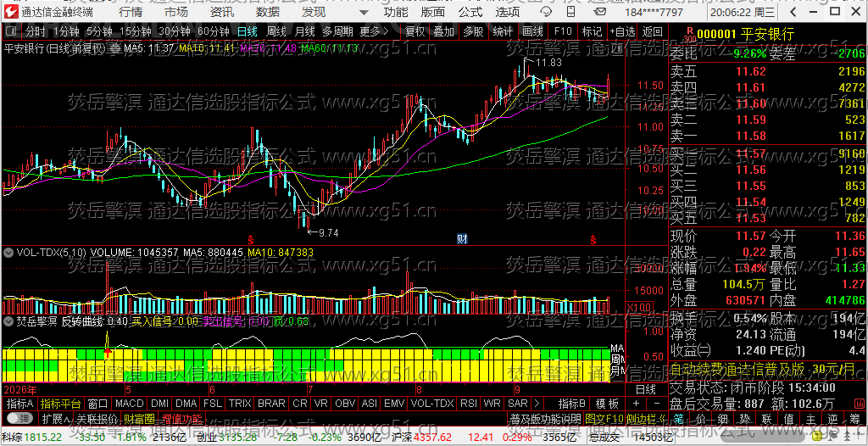Click the X100 volume scale label
Image resolution: width=868 pixels, height=446 pixels.
click(637, 308)
